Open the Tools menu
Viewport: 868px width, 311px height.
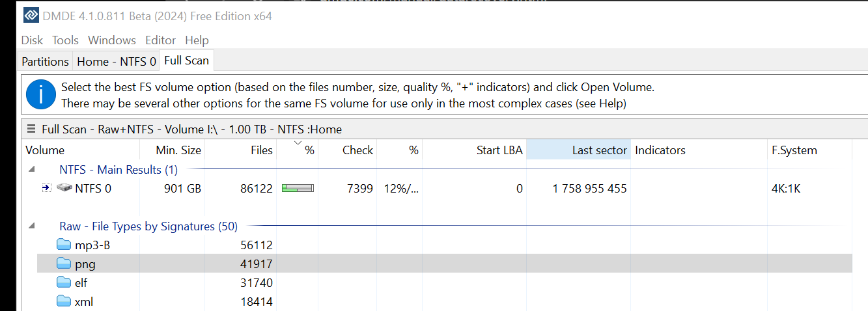coord(65,40)
